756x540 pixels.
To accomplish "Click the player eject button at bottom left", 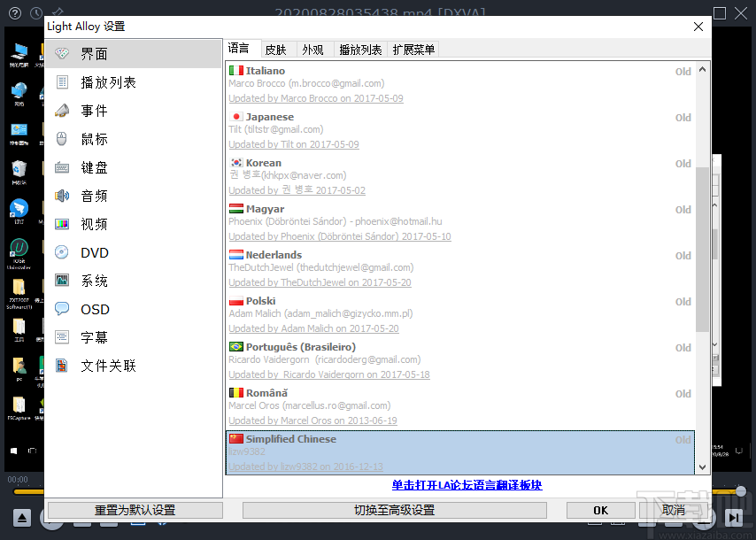I will coord(22,518).
